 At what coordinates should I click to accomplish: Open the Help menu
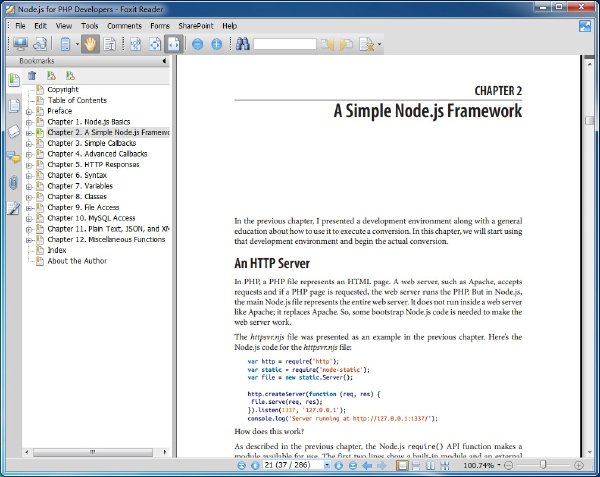point(230,26)
